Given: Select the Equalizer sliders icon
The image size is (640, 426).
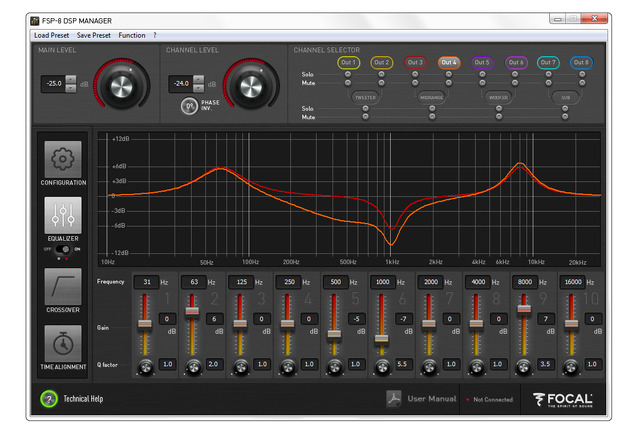Looking at the screenshot, I should (x=63, y=215).
